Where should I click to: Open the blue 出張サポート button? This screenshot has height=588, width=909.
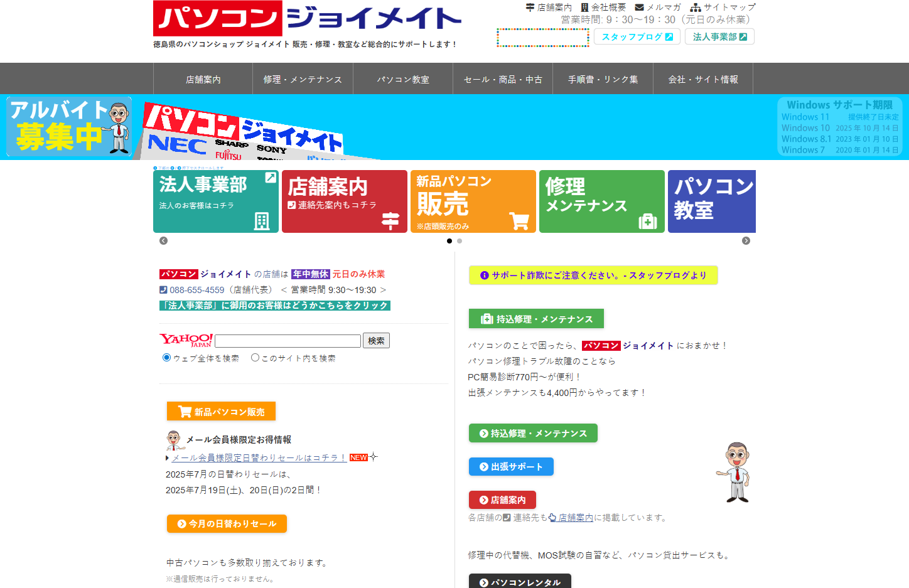coord(511,466)
